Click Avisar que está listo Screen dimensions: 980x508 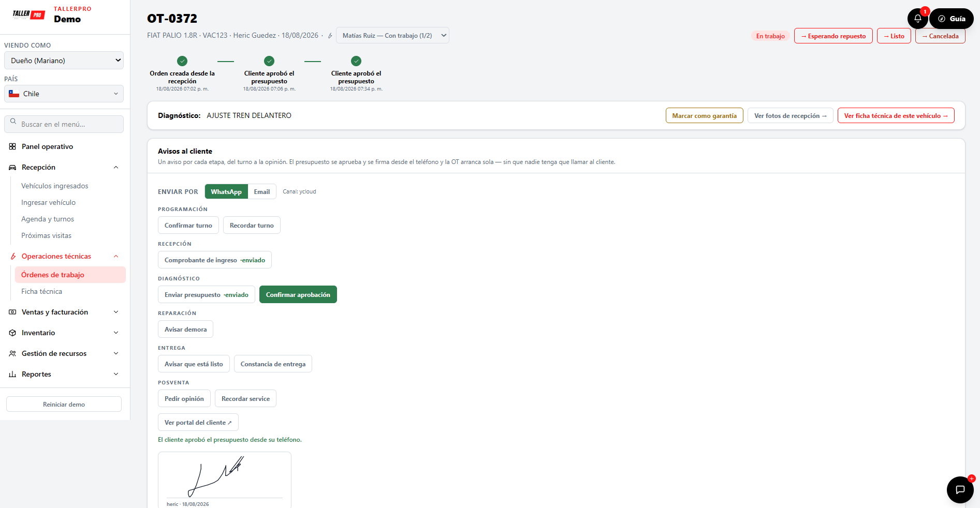click(x=194, y=364)
